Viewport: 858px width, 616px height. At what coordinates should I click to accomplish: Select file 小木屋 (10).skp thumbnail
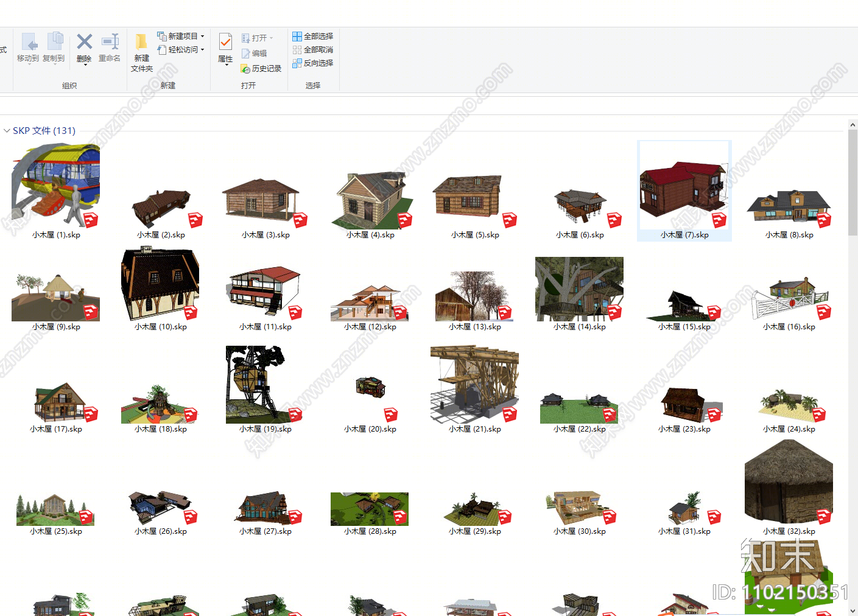click(160, 283)
